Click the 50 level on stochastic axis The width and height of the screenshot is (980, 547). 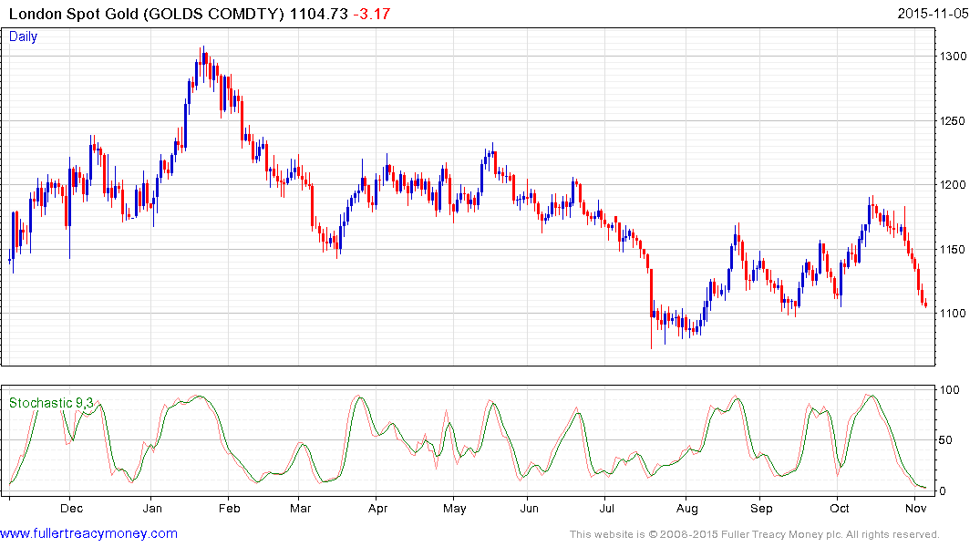[949, 440]
